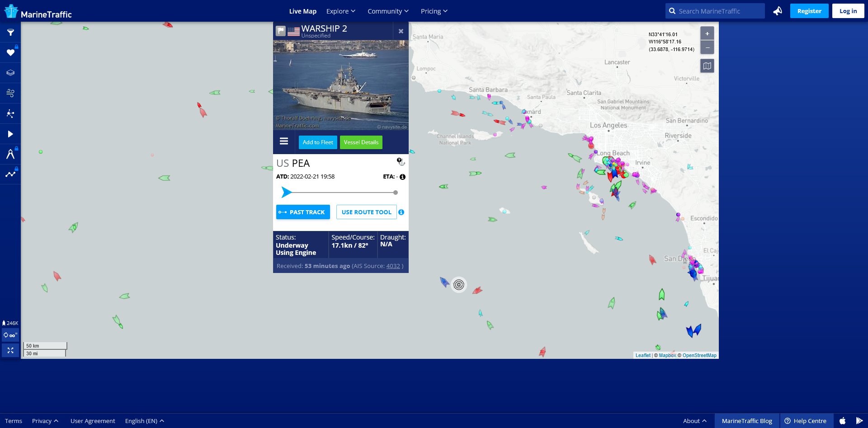Click the playback play icon in sidebar
Image resolution: width=868 pixels, height=428 pixels.
10,134
